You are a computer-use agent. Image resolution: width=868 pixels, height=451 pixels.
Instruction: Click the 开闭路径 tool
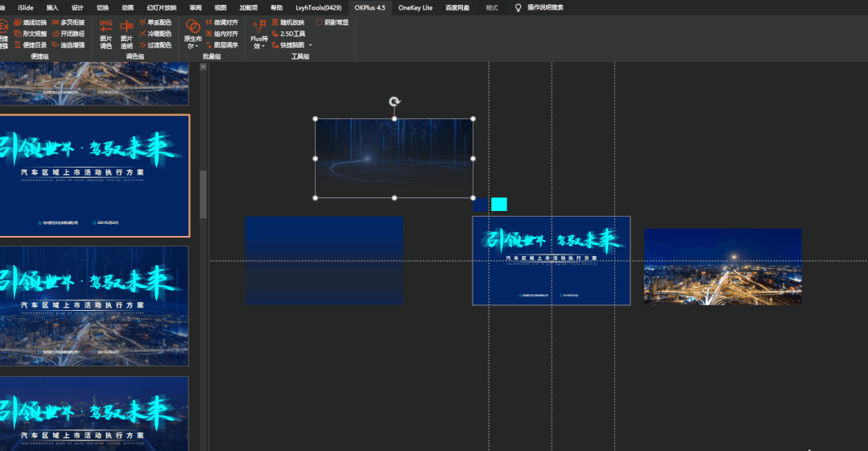68,34
